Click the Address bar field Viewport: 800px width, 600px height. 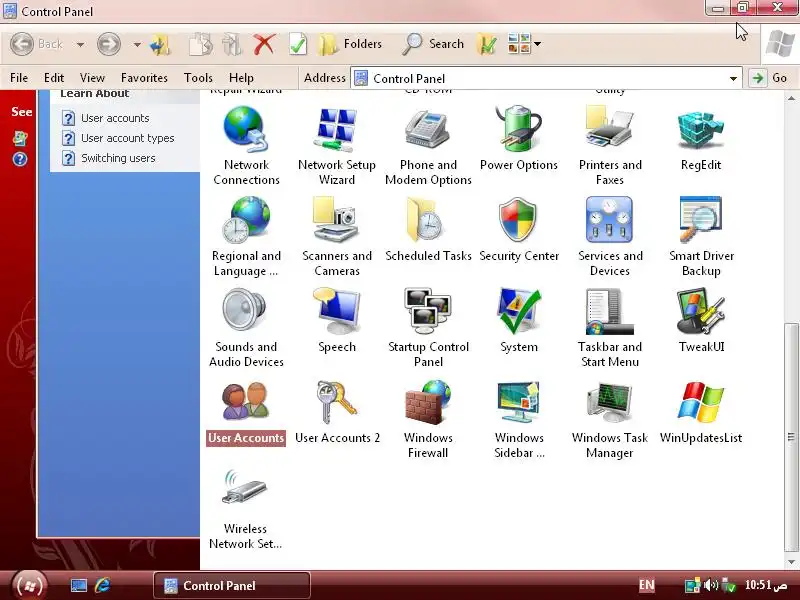point(546,79)
